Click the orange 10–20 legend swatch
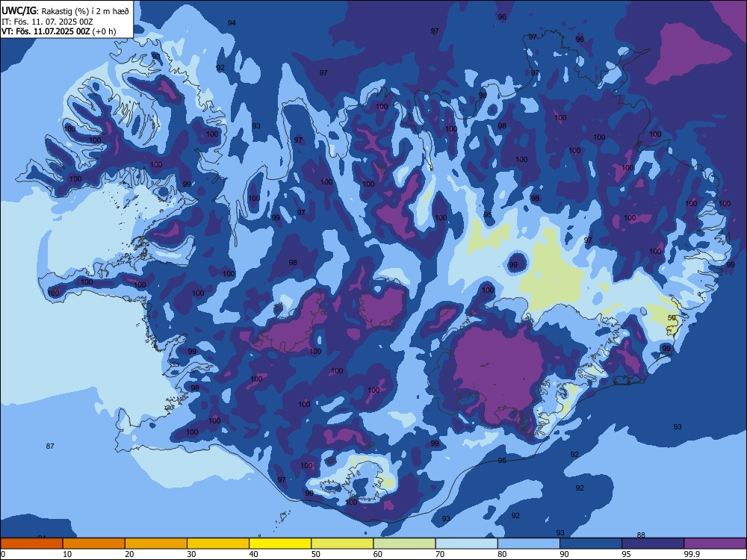Screen dimensions: 747x560 pyautogui.click(x=94, y=544)
